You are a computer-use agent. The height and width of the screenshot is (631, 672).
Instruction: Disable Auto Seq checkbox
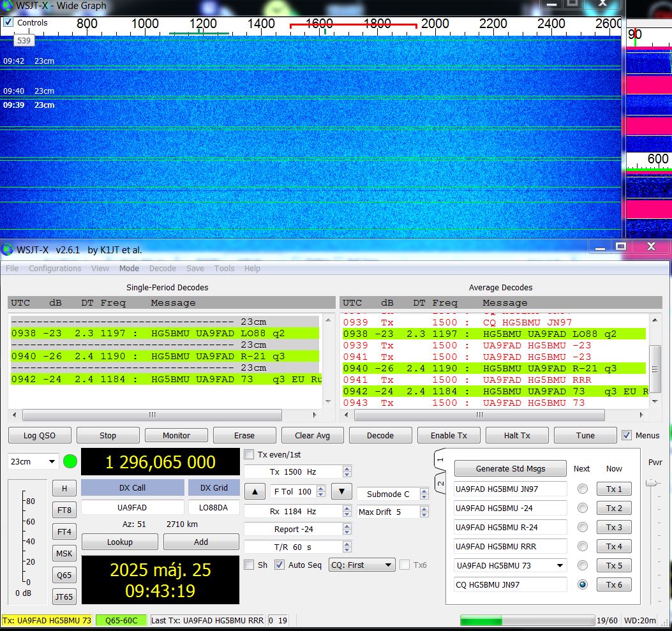(x=280, y=565)
